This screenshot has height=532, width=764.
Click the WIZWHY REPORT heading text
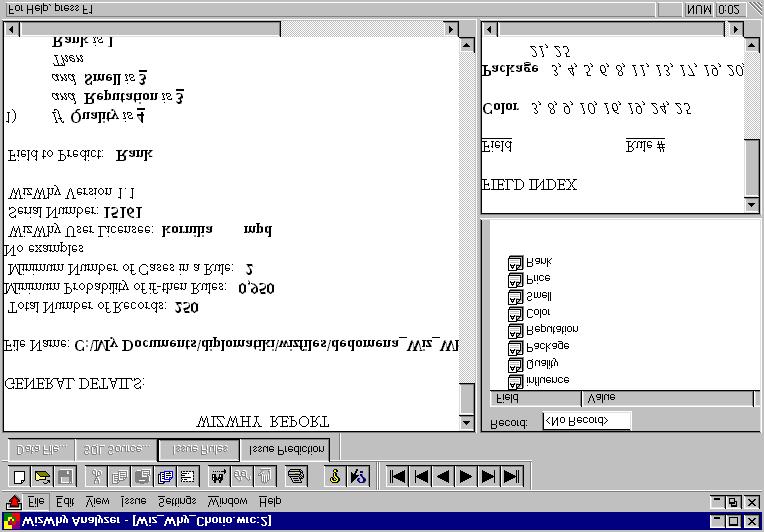coord(263,421)
